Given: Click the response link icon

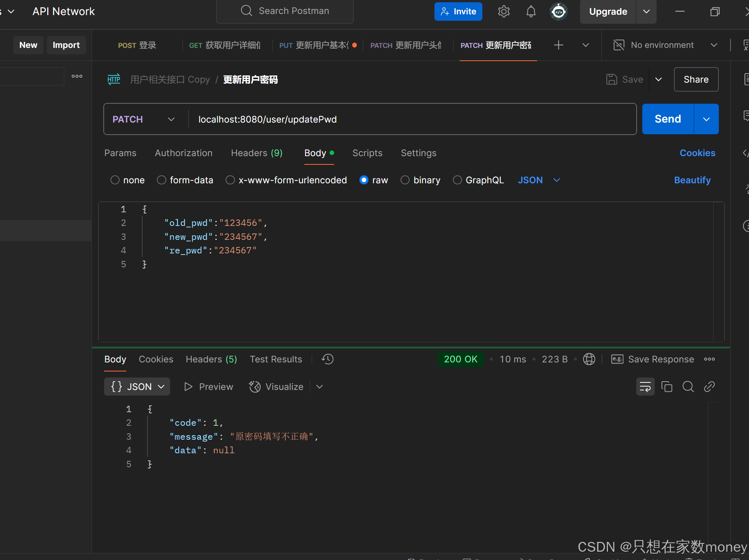Looking at the screenshot, I should [x=709, y=387].
